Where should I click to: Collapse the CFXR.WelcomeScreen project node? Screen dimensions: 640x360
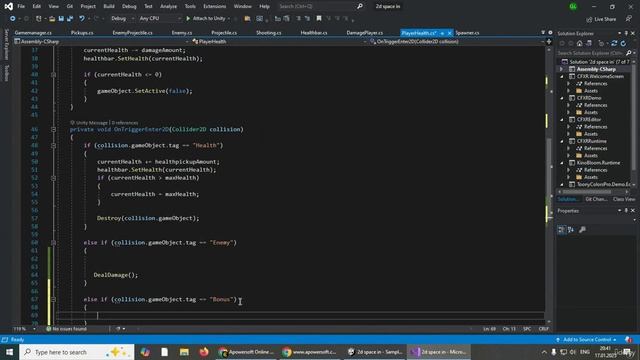562,76
